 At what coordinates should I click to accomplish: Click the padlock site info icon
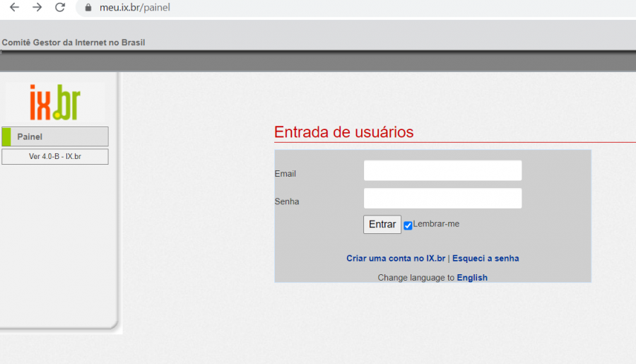point(88,7)
